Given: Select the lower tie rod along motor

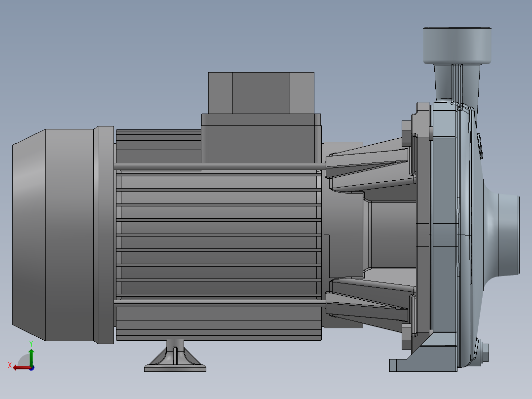Looking at the screenshot, I should pyautogui.click(x=220, y=304).
